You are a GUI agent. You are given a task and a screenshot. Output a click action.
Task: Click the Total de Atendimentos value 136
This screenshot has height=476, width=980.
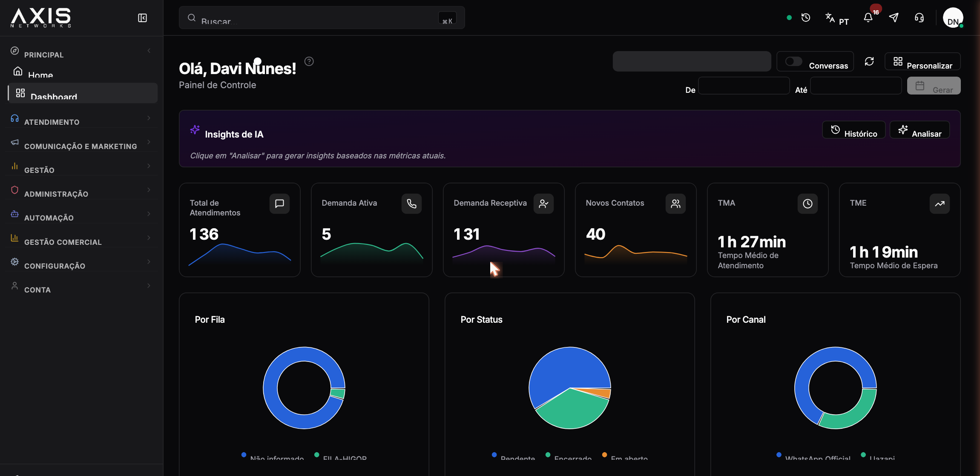(204, 234)
